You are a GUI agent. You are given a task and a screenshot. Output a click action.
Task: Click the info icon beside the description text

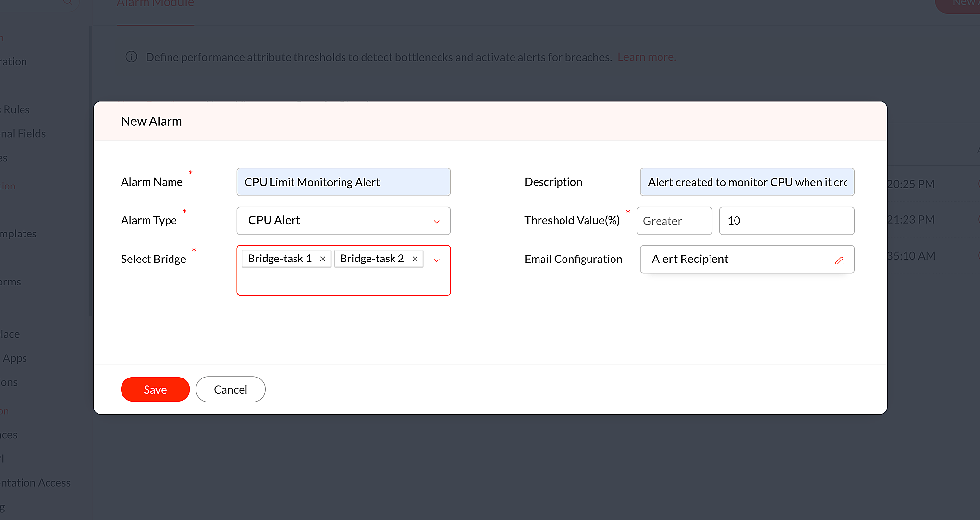tap(131, 57)
